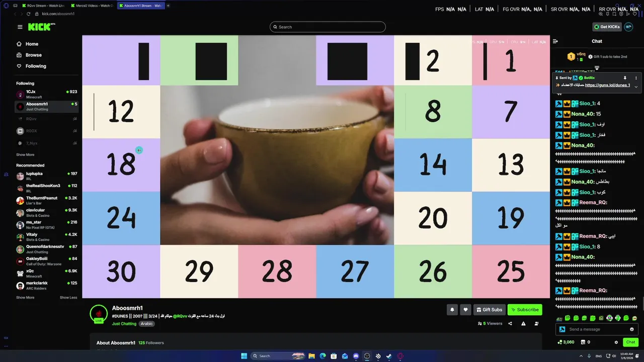Viewport: 644px width, 362px height.
Task: Select the Aboosmrh1 Stream browser tab
Action: coord(140,6)
